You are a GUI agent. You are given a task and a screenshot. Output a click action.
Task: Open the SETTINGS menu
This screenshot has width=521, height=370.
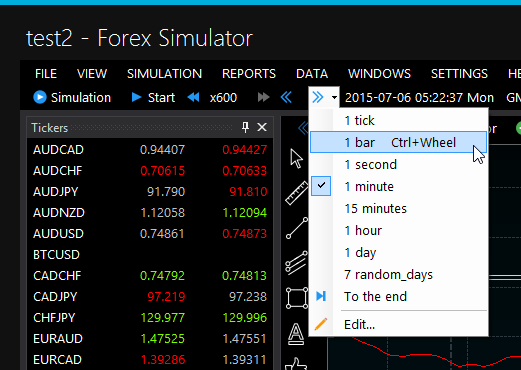coord(459,74)
